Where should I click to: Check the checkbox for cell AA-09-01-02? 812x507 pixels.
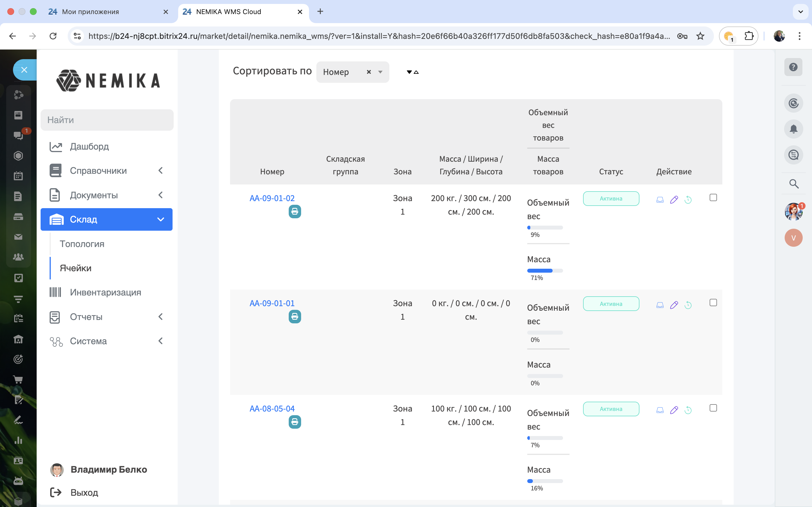click(x=713, y=197)
